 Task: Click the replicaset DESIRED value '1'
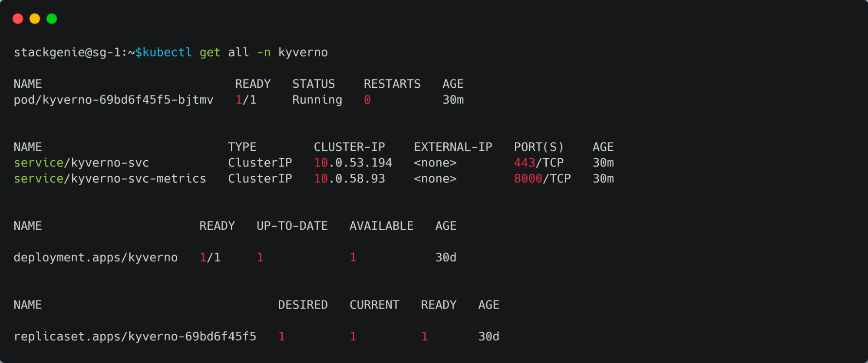click(282, 337)
